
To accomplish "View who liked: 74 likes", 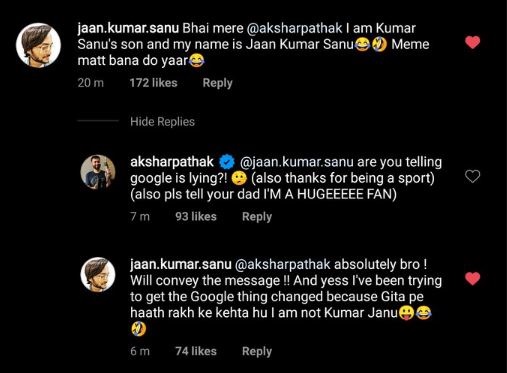I will pyautogui.click(x=196, y=351).
